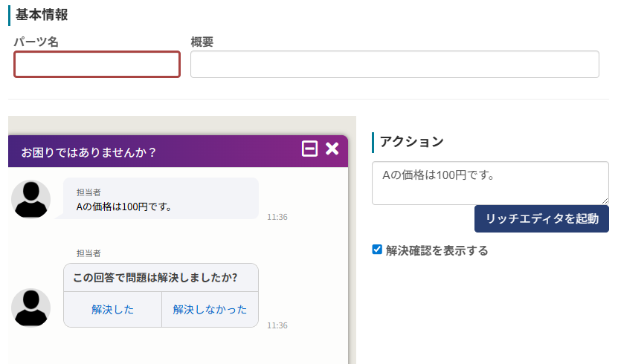Image resolution: width=618 pixels, height=364 pixels.
Task: Minimize the chat widget window
Action: coord(309,149)
